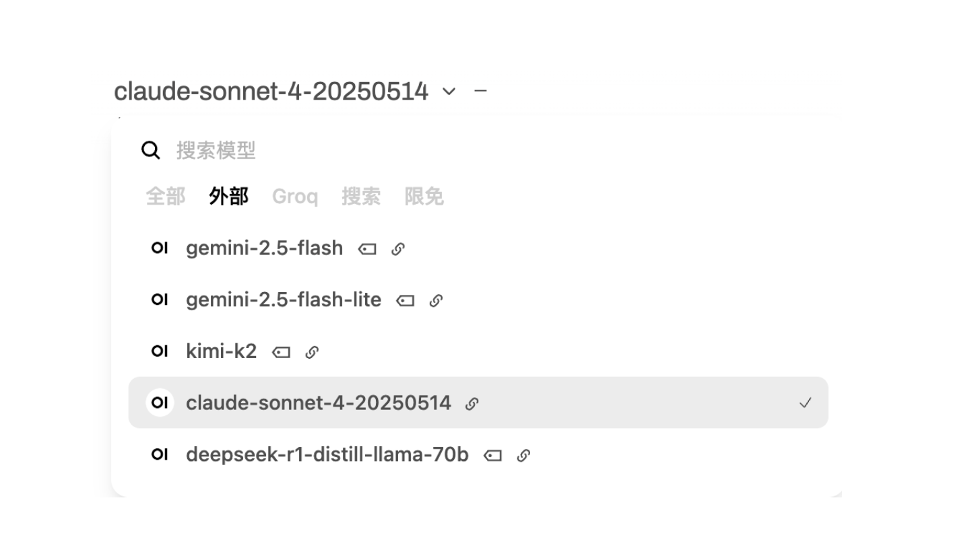This screenshot has height=560, width=966.
Task: Click the link icon beside kimi-k2
Action: pyautogui.click(x=312, y=351)
